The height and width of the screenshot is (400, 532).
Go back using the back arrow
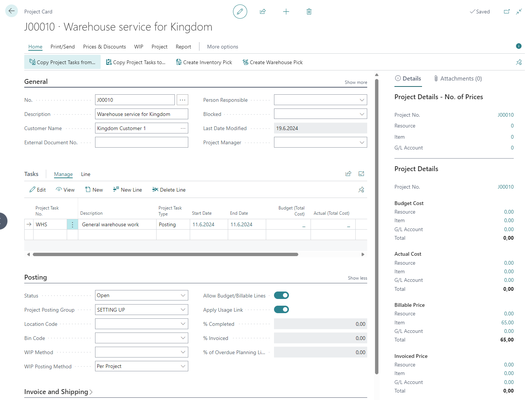[12, 11]
